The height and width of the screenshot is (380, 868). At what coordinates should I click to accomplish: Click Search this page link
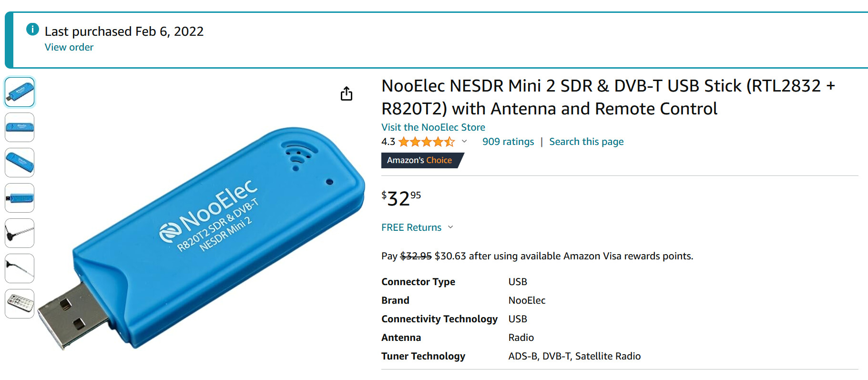[x=586, y=142]
